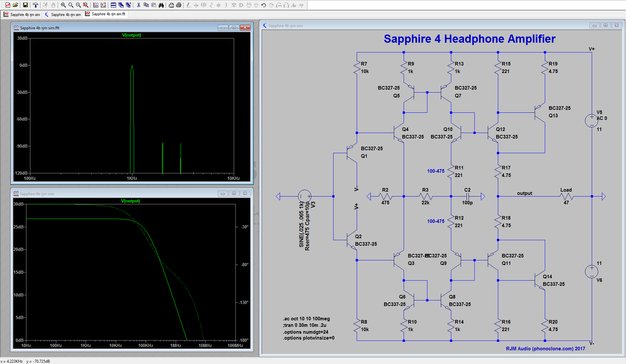Switch to first Sapphire 4b rjm sim waveform tab
Image resolution: width=626 pixels, height=364 pixels.
pos(22,14)
